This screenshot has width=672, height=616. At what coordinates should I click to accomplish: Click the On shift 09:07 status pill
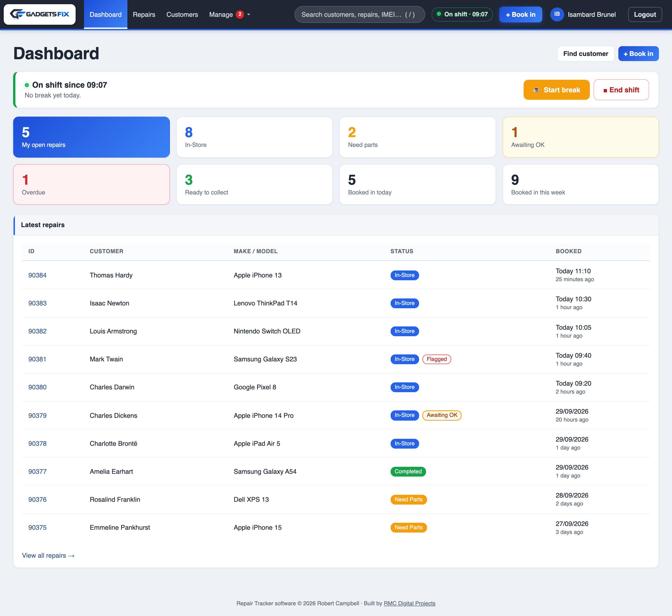(x=462, y=14)
